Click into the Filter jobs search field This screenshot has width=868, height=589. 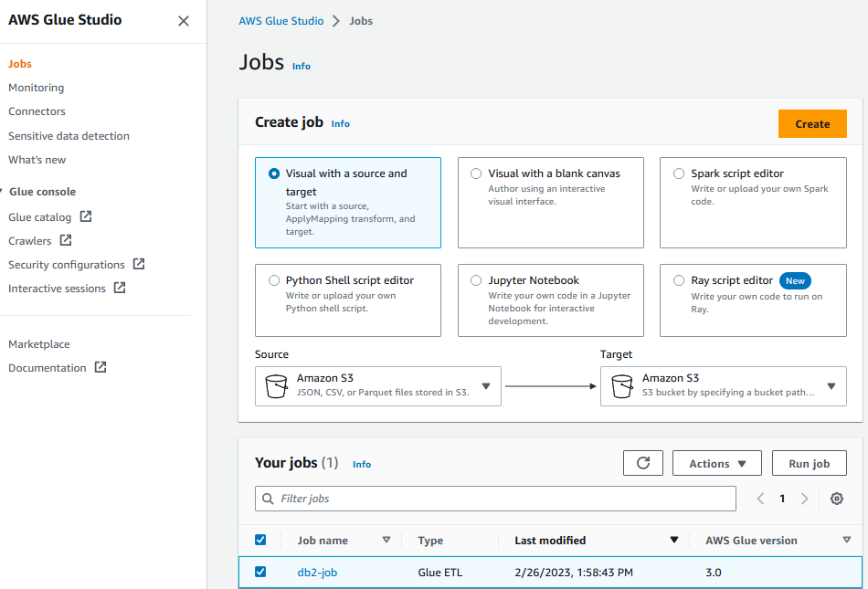pyautogui.click(x=495, y=499)
